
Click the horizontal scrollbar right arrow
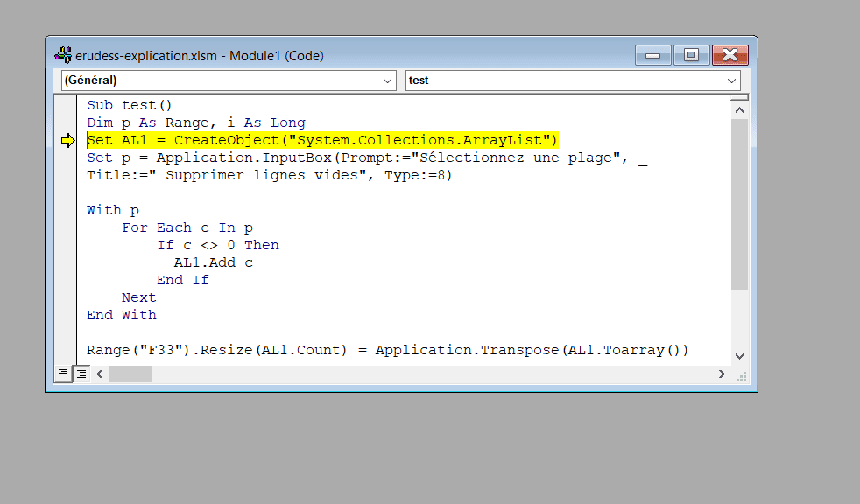[x=722, y=374]
